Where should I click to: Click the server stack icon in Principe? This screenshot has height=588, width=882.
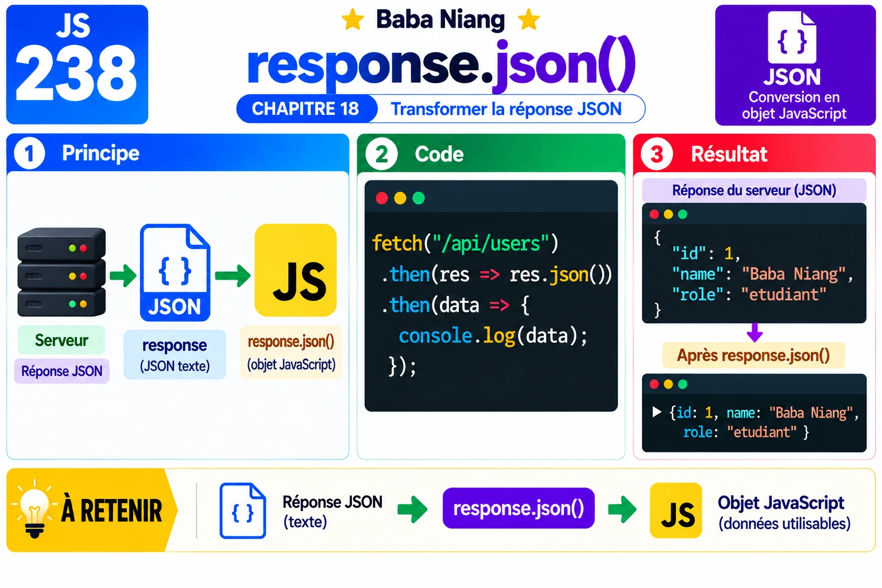point(61,272)
